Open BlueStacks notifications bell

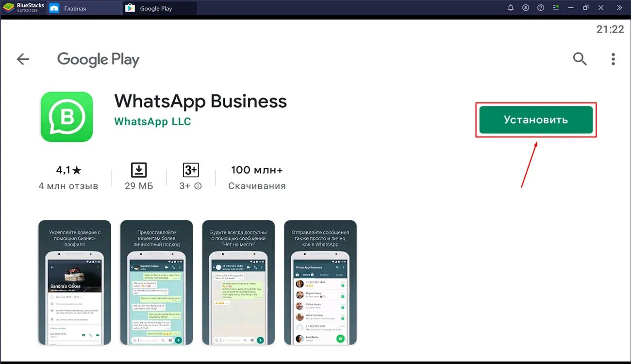511,8
